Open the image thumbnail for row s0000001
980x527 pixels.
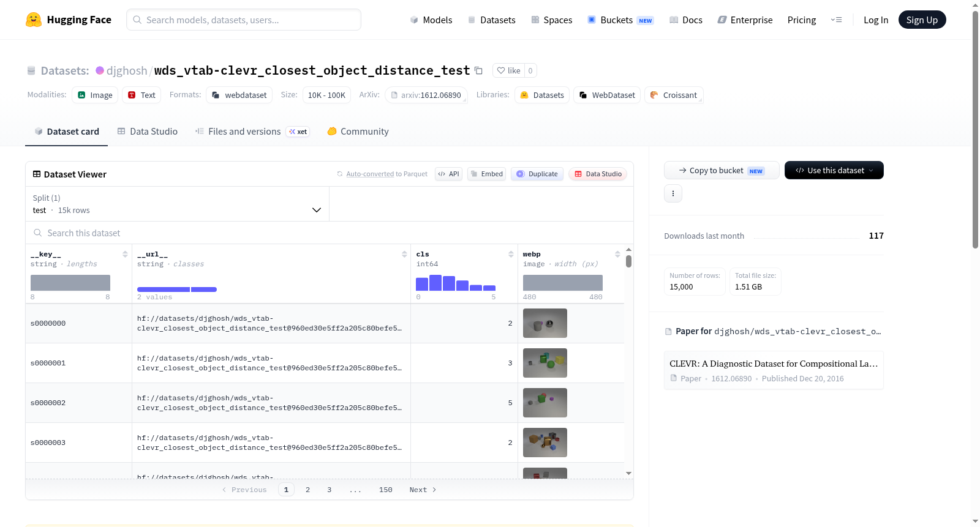(545, 363)
